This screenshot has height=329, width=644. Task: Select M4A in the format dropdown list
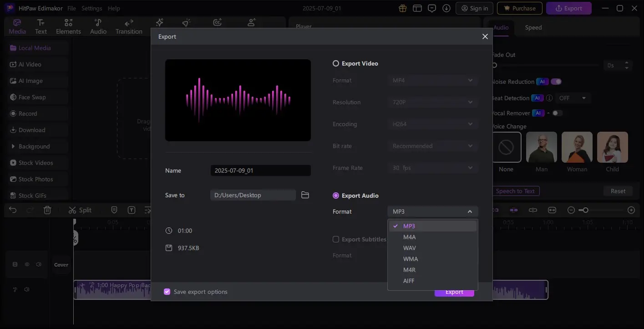409,237
